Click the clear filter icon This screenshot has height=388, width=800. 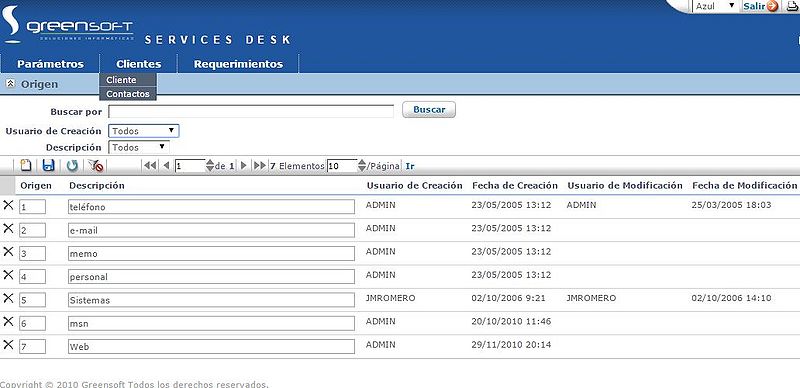[95, 165]
